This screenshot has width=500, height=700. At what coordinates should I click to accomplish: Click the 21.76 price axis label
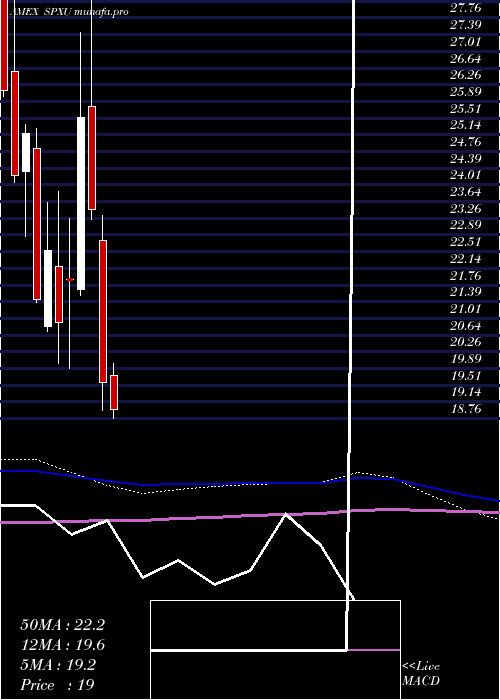tap(466, 276)
